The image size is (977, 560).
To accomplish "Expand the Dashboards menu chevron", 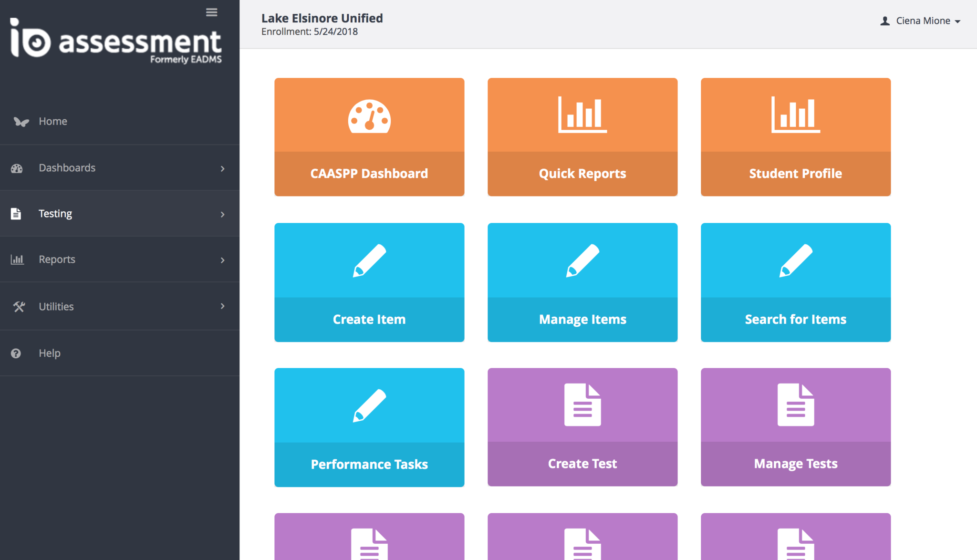I will pos(222,168).
